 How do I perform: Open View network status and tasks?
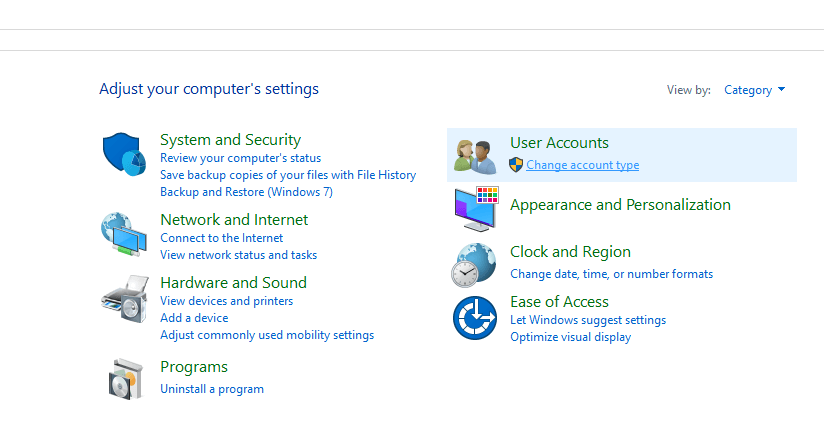click(238, 255)
